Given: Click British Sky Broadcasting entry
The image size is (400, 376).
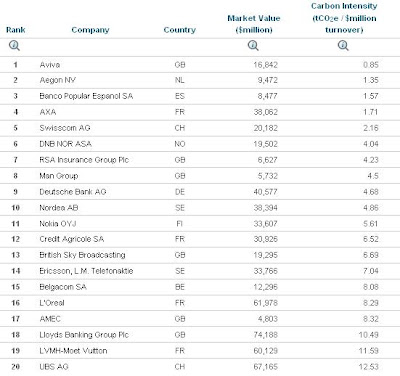Looking at the screenshot, I should click(x=82, y=255).
